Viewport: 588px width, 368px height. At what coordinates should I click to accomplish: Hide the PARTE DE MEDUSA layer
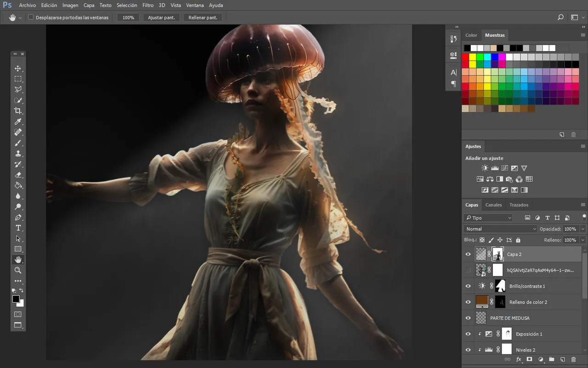click(x=468, y=318)
